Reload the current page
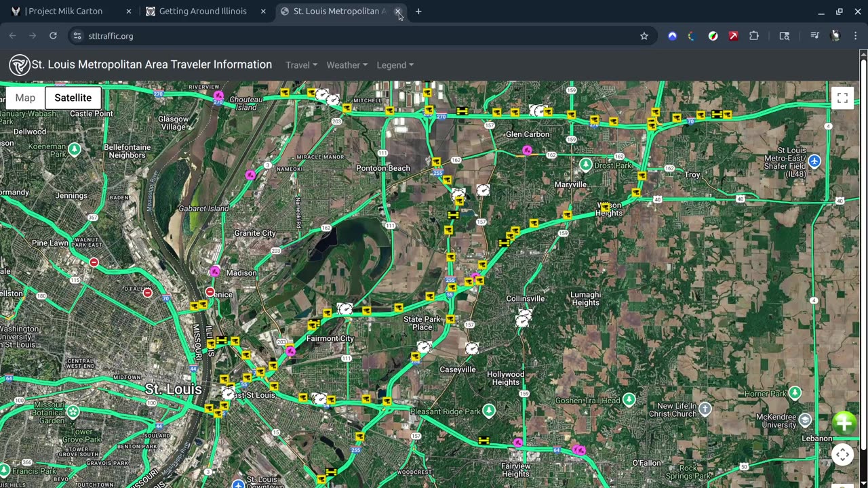868x488 pixels. (x=53, y=36)
